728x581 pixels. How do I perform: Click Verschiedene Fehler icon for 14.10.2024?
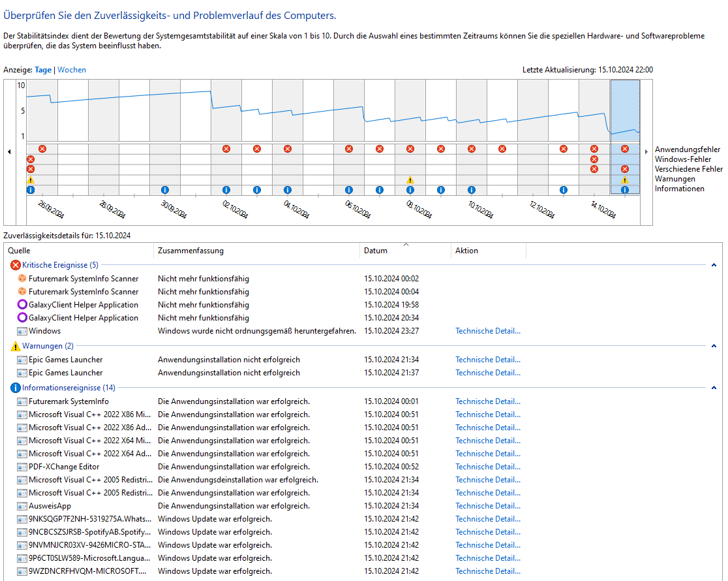point(594,169)
